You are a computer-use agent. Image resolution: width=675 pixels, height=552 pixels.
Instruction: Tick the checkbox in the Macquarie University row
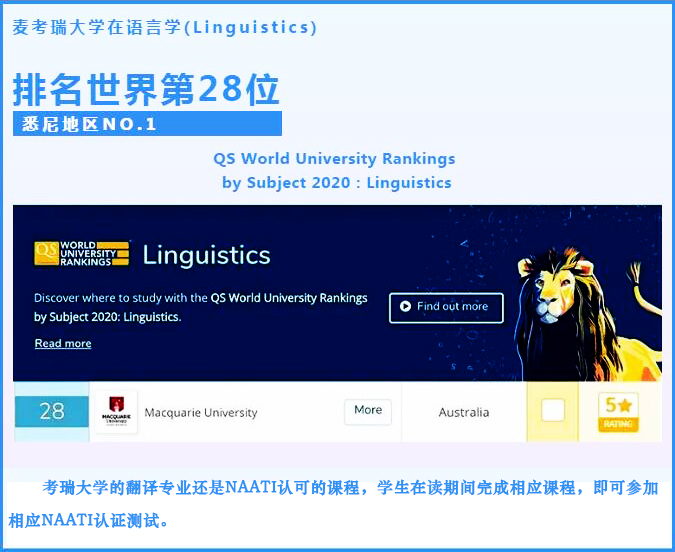[x=552, y=411]
